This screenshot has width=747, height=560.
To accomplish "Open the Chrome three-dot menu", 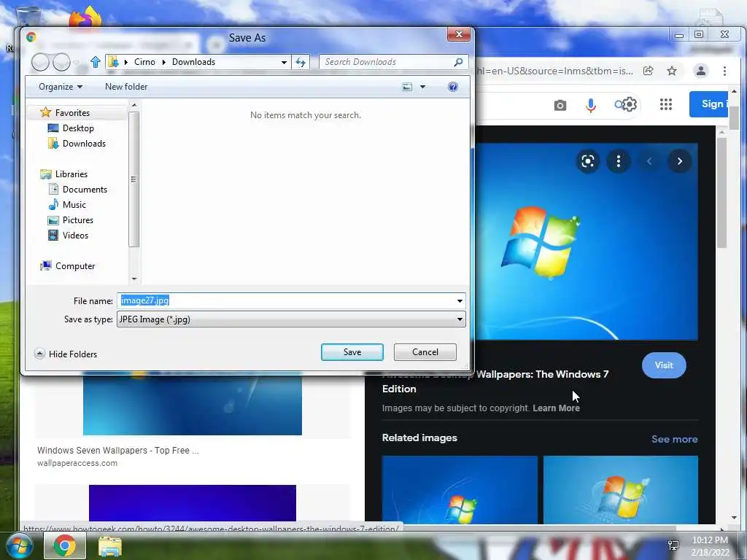I will 724,71.
